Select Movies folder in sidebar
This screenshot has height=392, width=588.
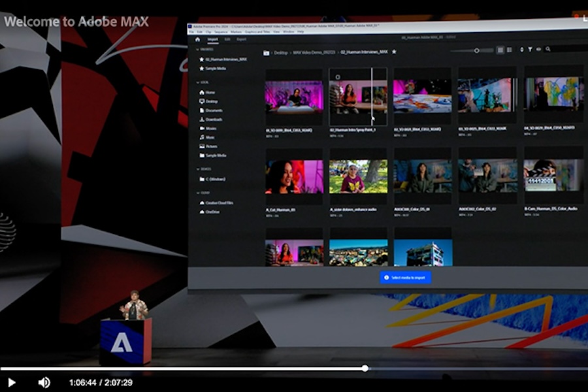click(208, 128)
